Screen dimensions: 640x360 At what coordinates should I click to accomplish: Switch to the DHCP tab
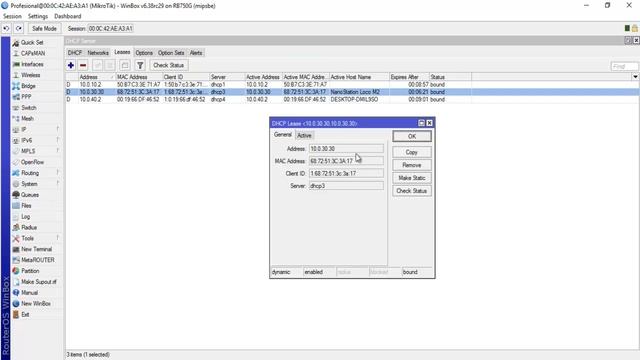pyautogui.click(x=75, y=53)
